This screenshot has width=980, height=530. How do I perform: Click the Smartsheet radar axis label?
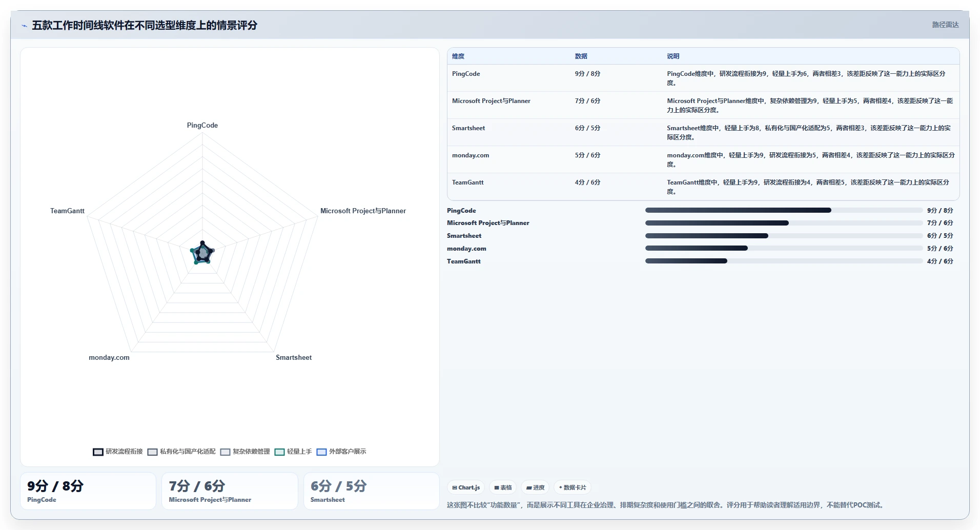point(294,357)
